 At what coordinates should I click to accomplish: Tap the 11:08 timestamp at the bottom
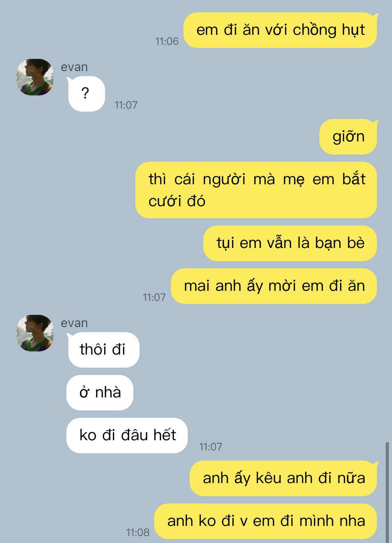coord(138,532)
